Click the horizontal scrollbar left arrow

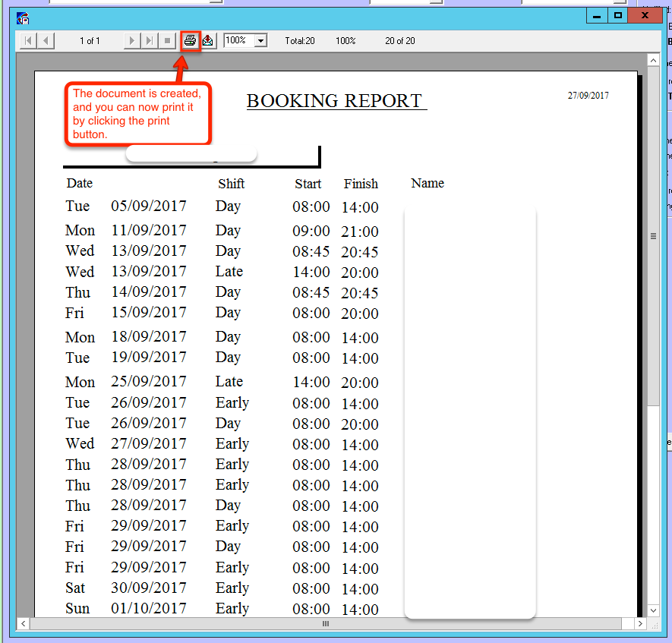tap(23, 623)
